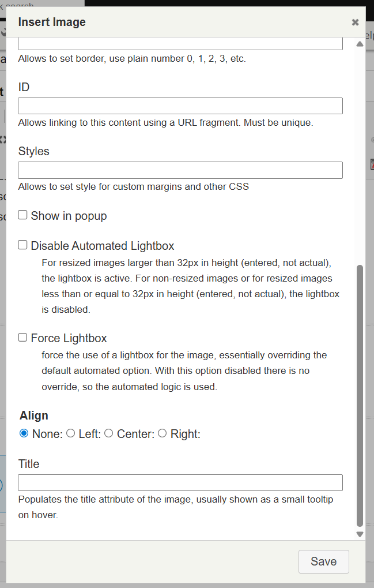The width and height of the screenshot is (374, 588).
Task: Click into the Styles text input box
Action: coord(180,170)
